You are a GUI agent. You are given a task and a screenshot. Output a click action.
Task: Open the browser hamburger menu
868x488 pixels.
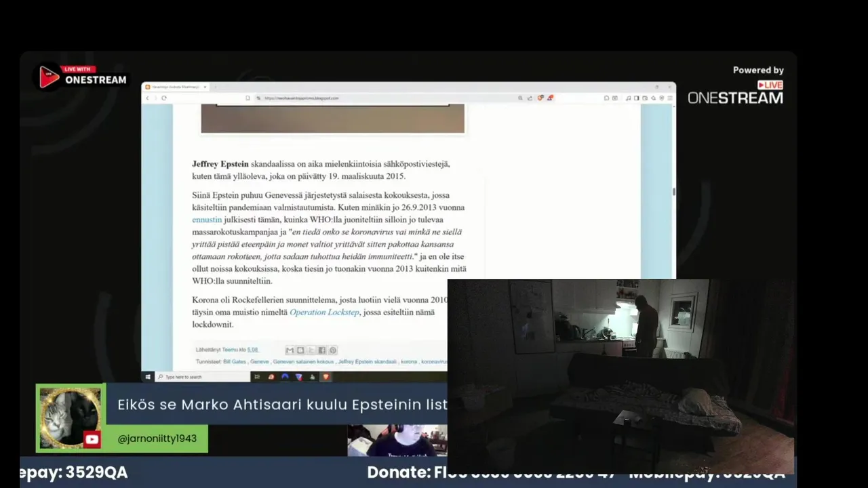point(670,98)
